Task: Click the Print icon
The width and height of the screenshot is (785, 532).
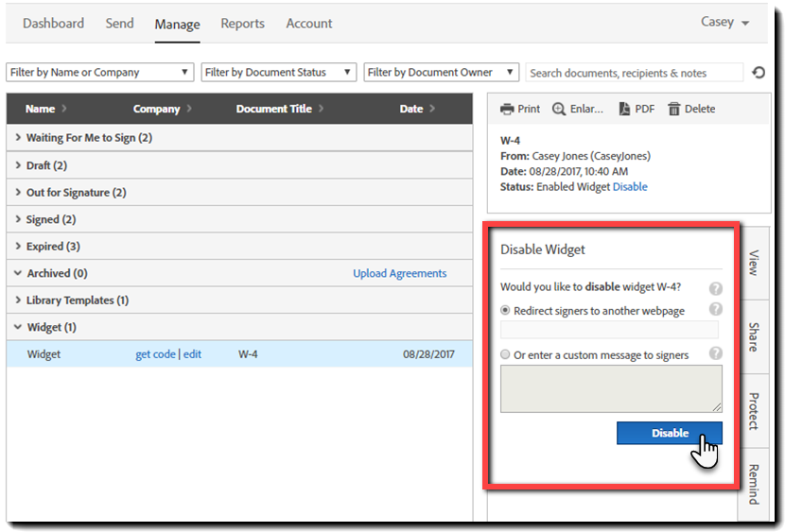Action: pos(507,109)
